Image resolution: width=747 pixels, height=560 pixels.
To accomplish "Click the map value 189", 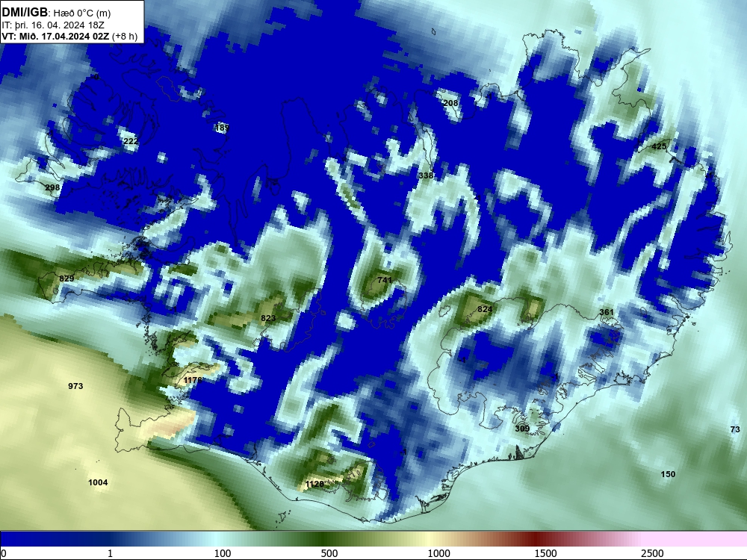I will click(222, 128).
